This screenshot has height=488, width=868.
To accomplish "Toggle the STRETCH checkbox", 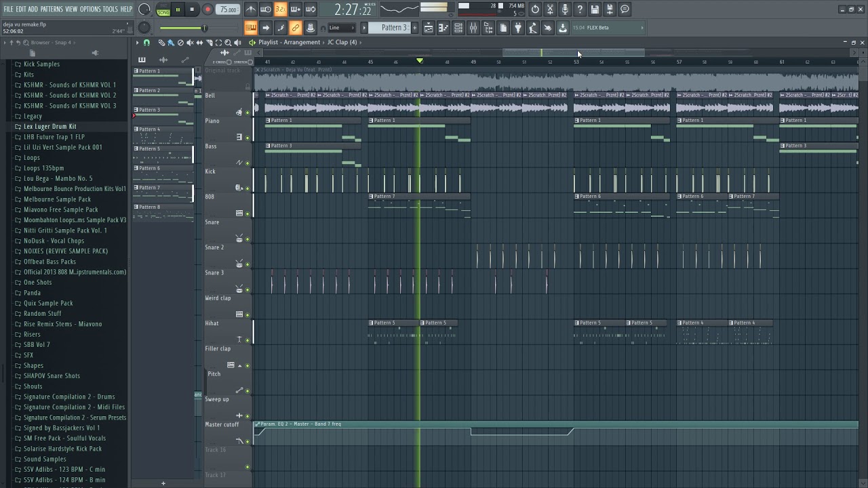I will 250,62.
